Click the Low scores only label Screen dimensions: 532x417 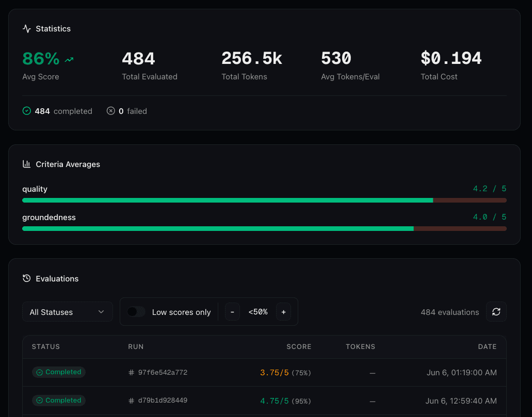(x=181, y=312)
